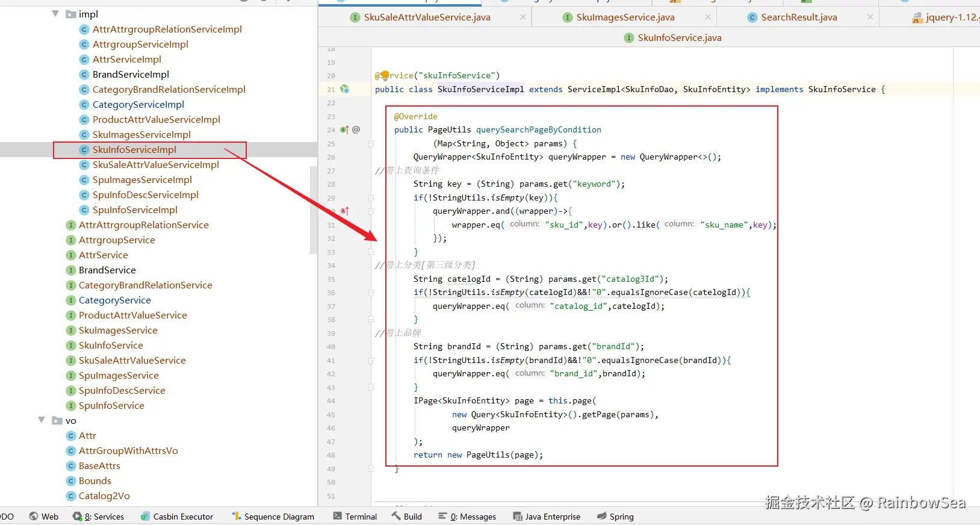Open AttrGroupWithAttrsVo class
980x525 pixels.
tap(128, 450)
